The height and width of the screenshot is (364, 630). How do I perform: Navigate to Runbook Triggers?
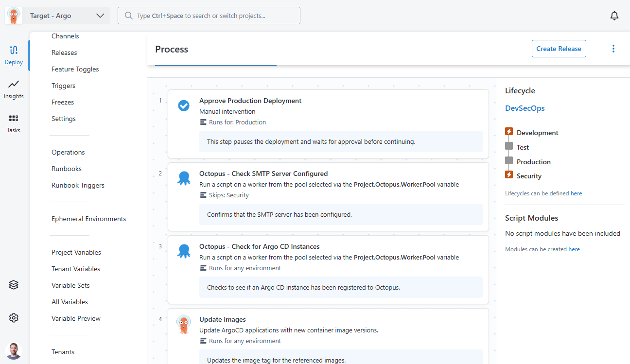click(78, 185)
